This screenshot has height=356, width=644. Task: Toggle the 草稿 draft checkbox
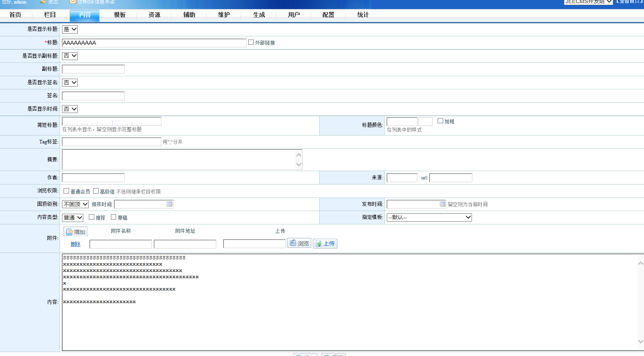point(114,217)
